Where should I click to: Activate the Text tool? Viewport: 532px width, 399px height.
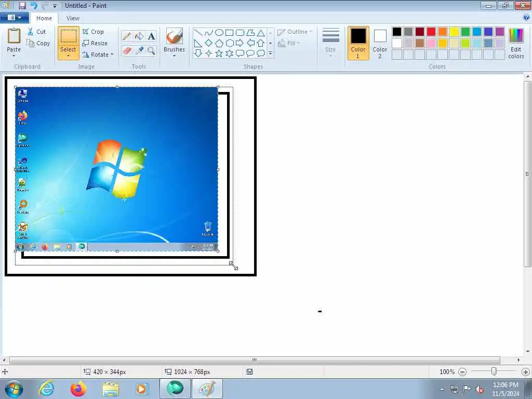[x=151, y=36]
